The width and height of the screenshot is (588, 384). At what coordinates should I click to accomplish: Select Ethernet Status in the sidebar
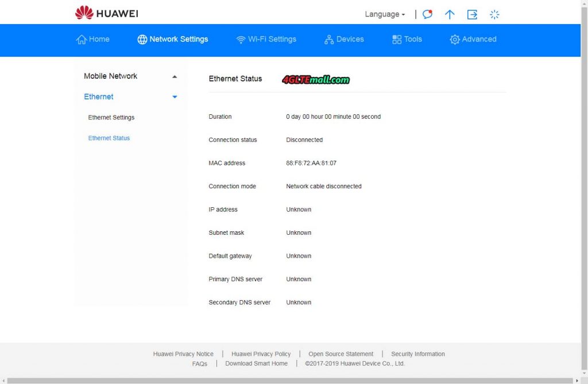(x=109, y=138)
